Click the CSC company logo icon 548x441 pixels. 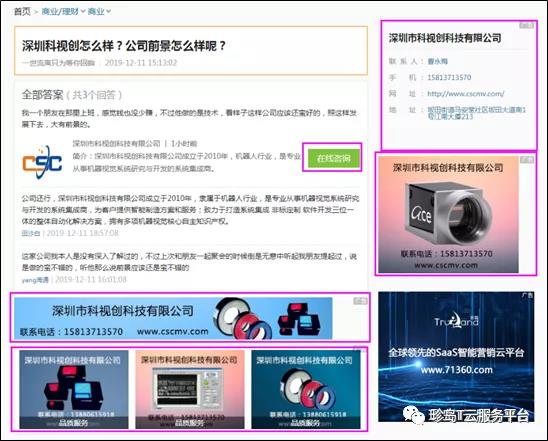pyautogui.click(x=42, y=162)
